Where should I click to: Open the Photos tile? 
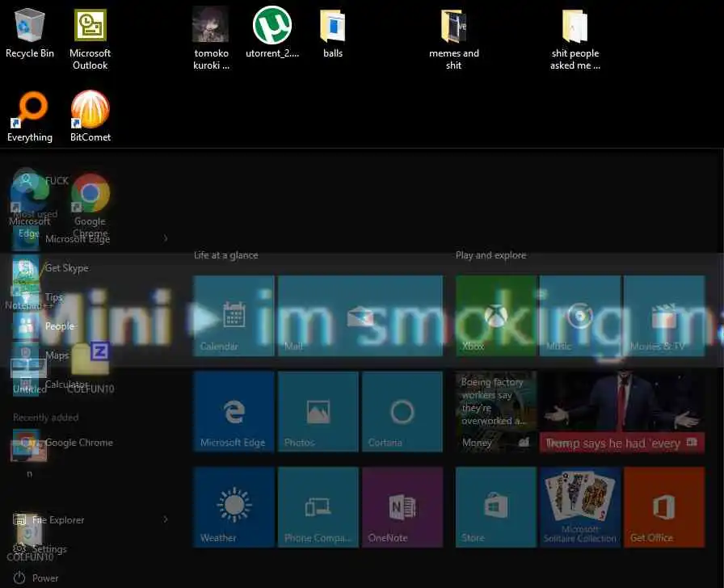[x=318, y=411]
